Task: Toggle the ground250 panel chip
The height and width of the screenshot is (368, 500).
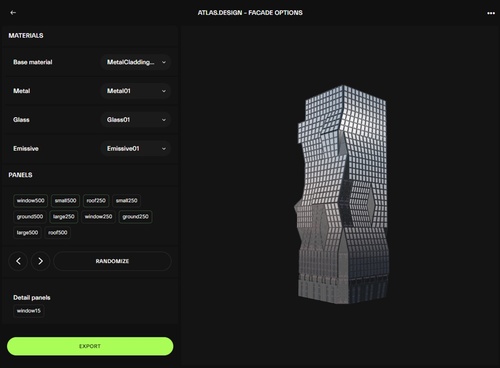Action: 135,217
